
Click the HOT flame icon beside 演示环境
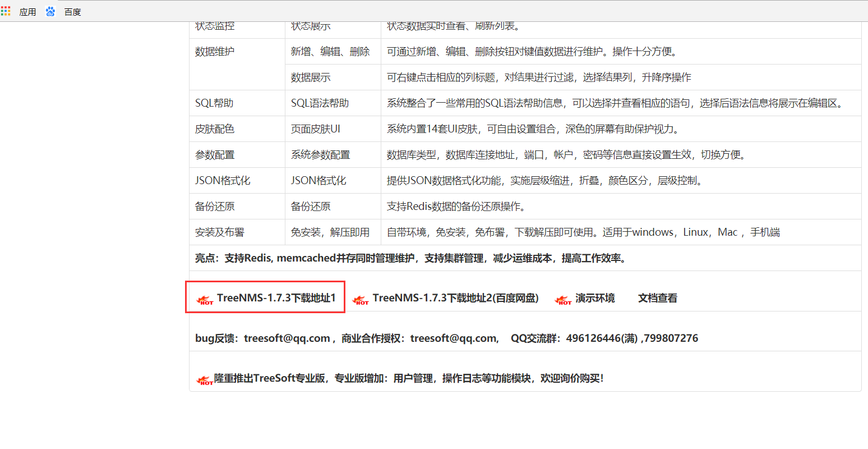click(x=563, y=300)
